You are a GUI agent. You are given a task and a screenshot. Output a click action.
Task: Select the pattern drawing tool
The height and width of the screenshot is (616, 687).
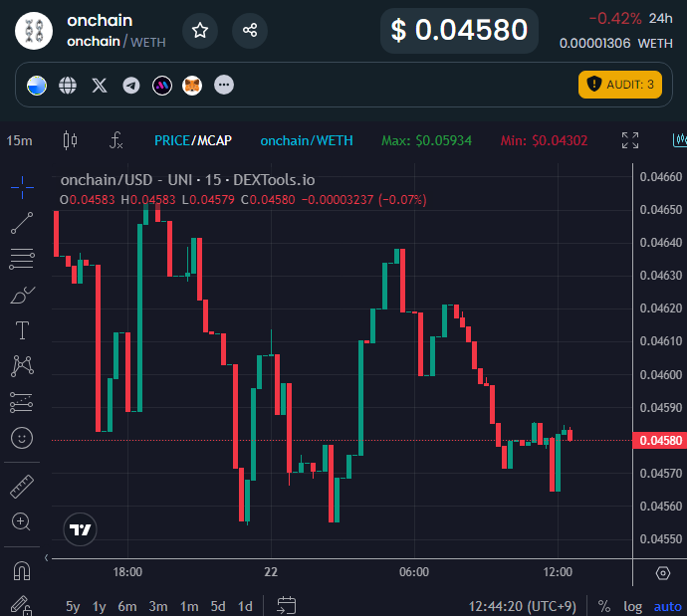pos(22,366)
